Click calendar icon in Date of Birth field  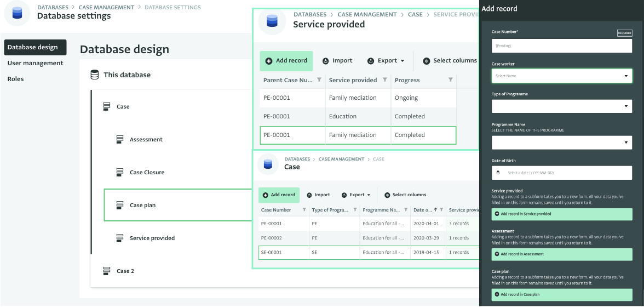(x=498, y=173)
